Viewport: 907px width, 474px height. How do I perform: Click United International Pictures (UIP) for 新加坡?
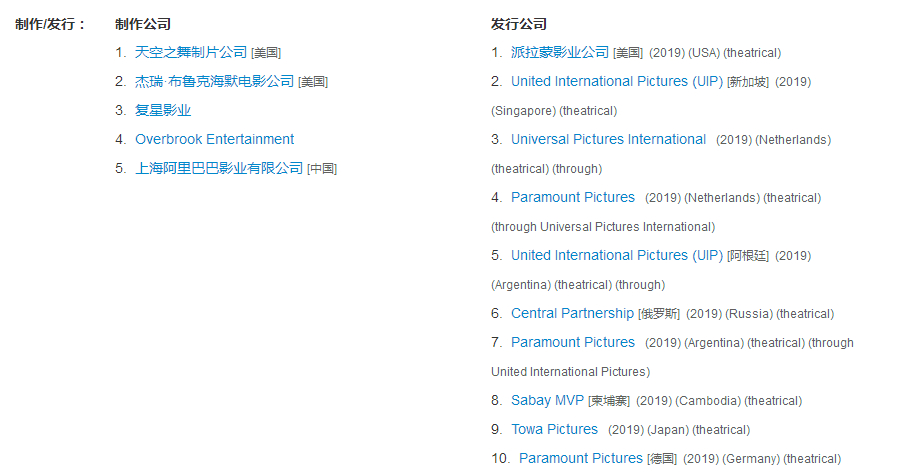pyautogui.click(x=617, y=82)
